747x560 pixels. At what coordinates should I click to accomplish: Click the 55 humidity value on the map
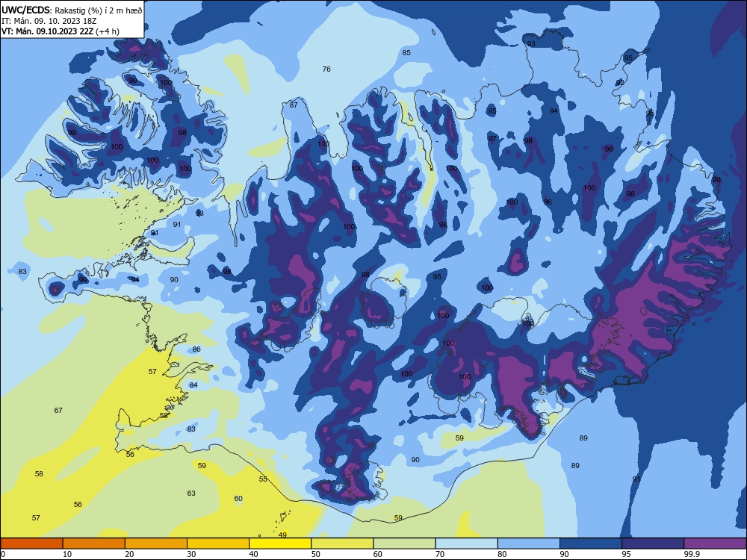pyautogui.click(x=263, y=479)
